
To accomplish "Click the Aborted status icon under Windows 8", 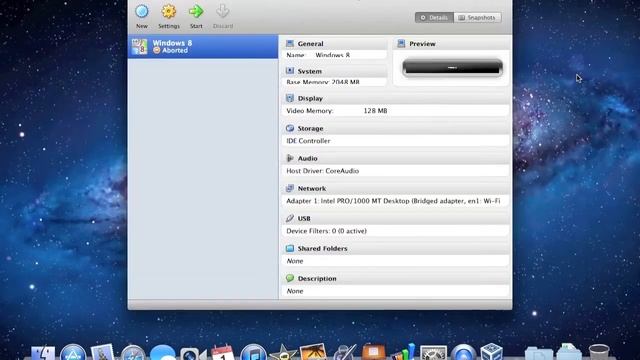I will tap(156, 51).
